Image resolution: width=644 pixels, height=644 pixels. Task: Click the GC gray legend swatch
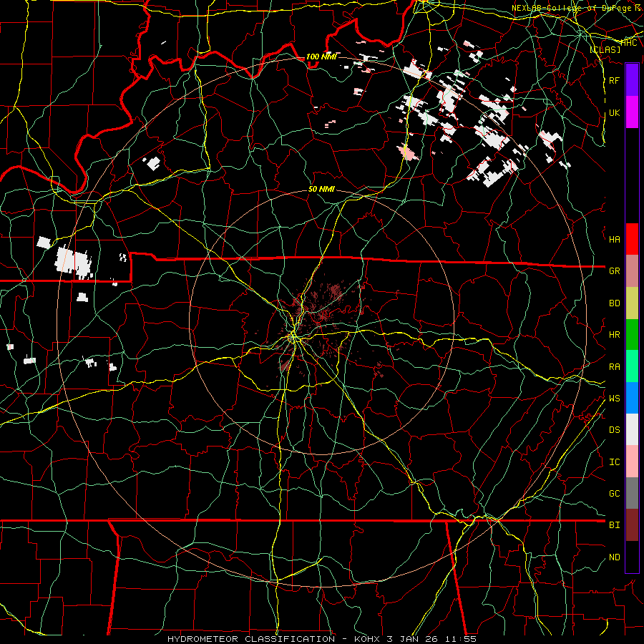[x=632, y=493]
